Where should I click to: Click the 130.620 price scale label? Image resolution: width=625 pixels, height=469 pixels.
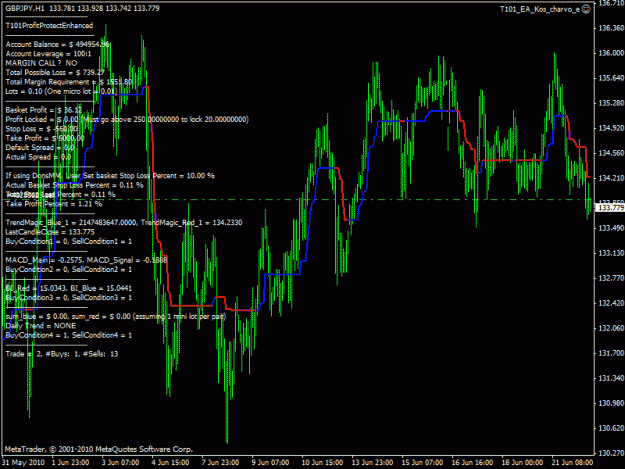(611, 428)
